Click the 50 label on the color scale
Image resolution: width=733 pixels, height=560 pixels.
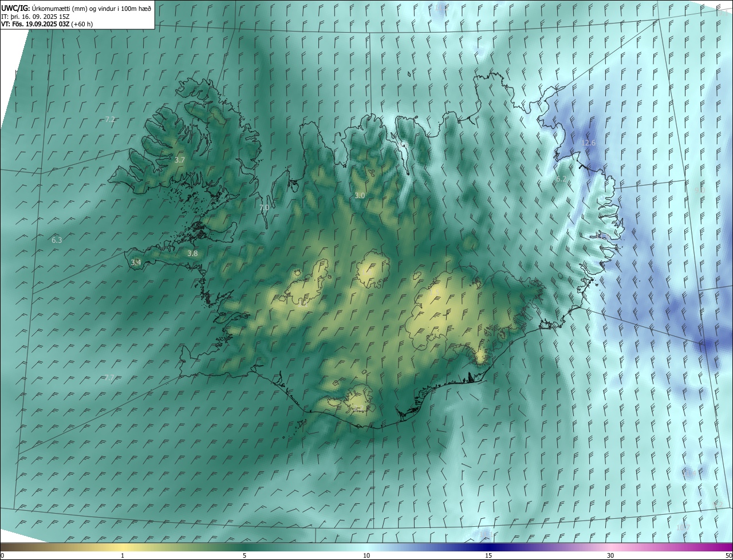click(x=728, y=555)
